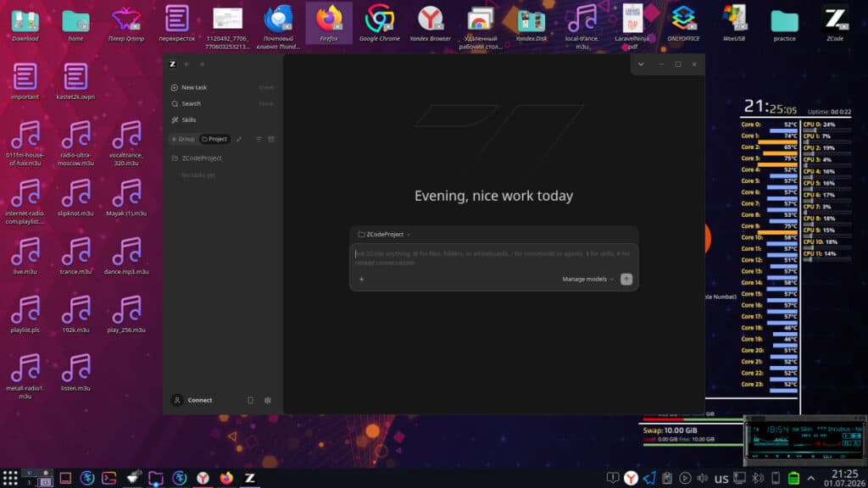The height and width of the screenshot is (488, 868).
Task: Open ZCode settings gear icon
Action: coord(268,400)
